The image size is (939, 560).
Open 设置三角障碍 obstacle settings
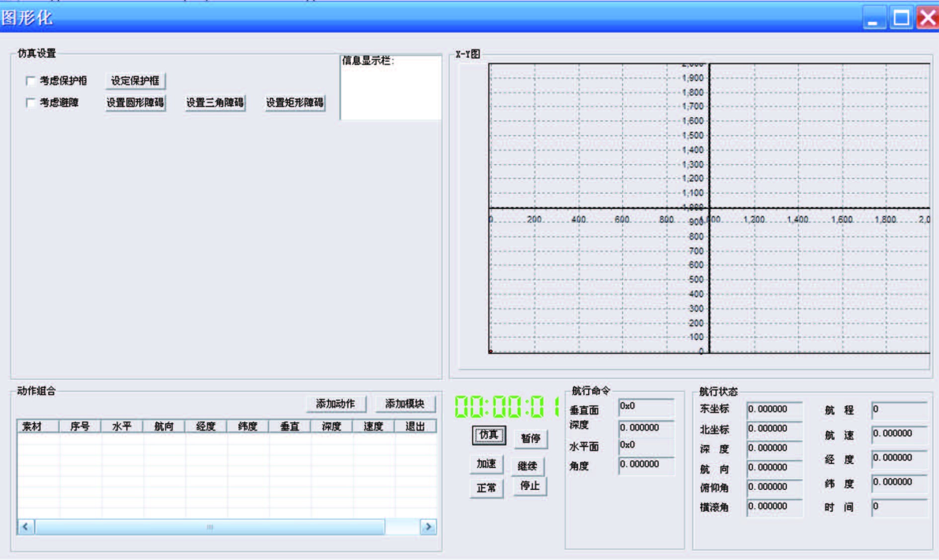pyautogui.click(x=215, y=103)
